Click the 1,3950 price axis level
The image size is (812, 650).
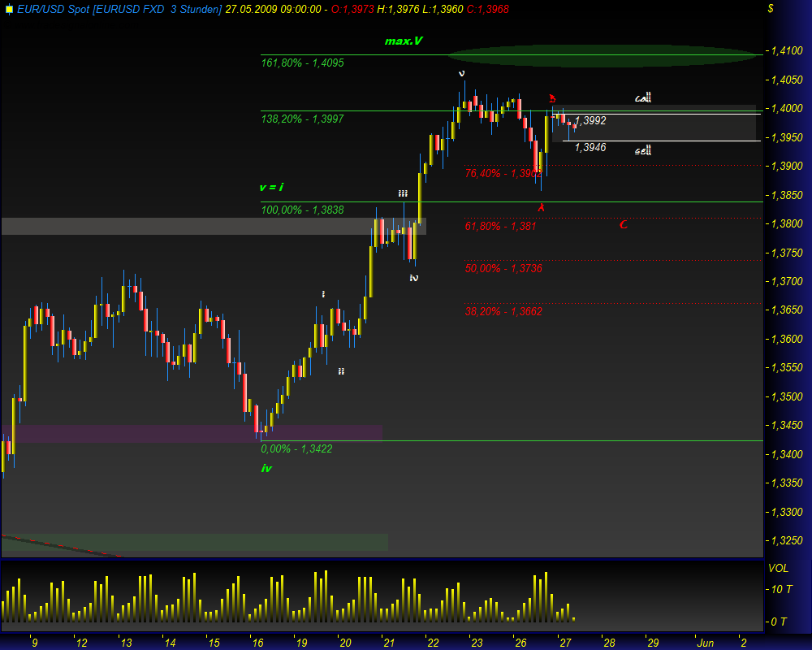[787, 137]
